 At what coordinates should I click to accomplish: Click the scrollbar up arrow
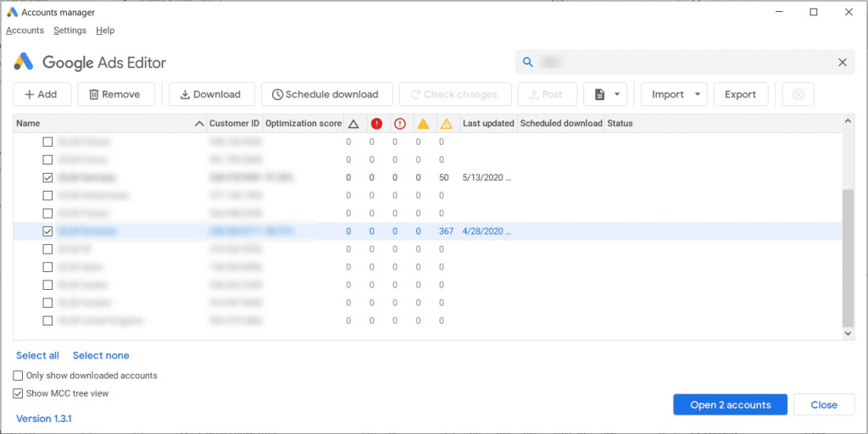click(848, 120)
